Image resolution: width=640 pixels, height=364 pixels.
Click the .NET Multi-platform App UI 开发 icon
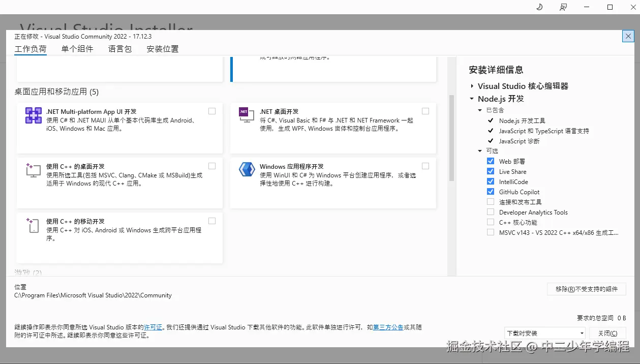[33, 115]
